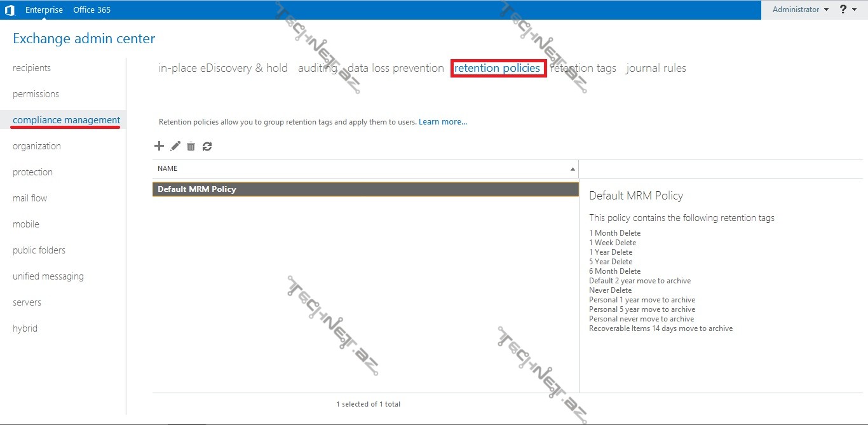Open in-place eDiscovery & hold tab
Viewport: 868px width, 425px height.
223,68
